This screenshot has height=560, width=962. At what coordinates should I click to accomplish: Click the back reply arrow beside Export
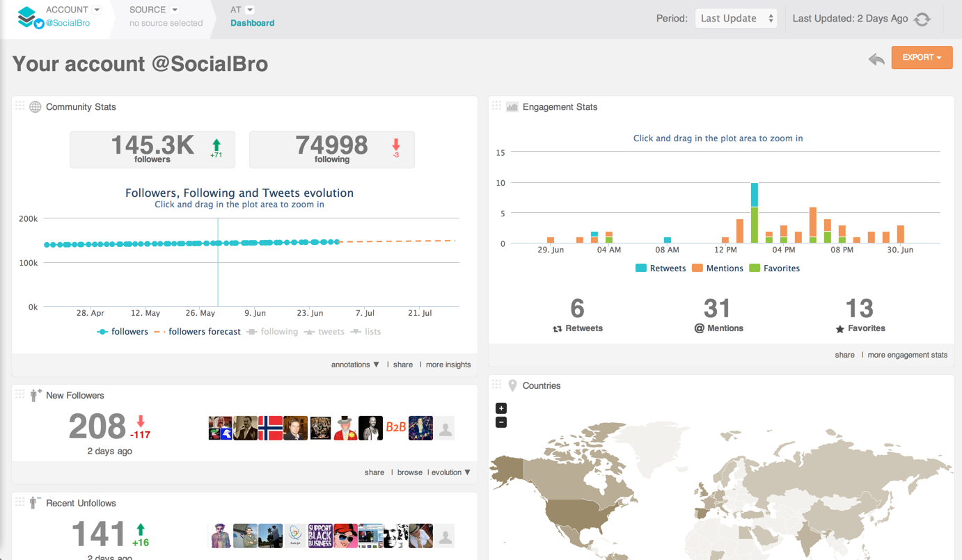(876, 59)
